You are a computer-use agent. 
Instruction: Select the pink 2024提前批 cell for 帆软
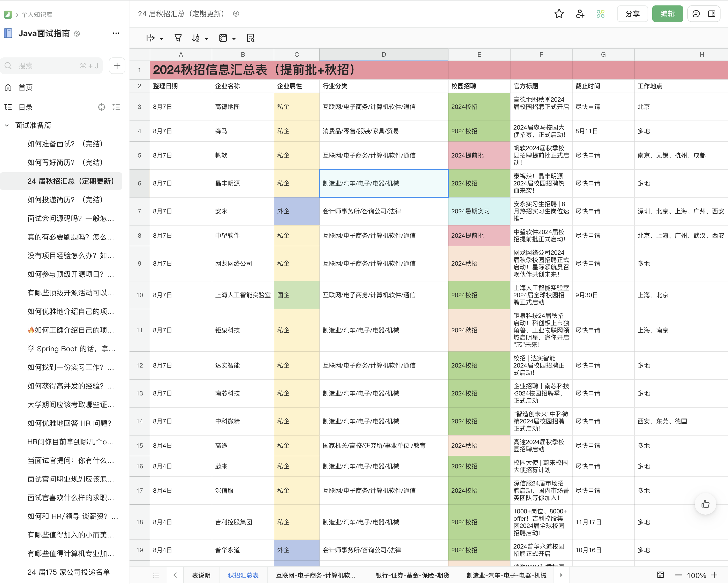click(x=479, y=155)
